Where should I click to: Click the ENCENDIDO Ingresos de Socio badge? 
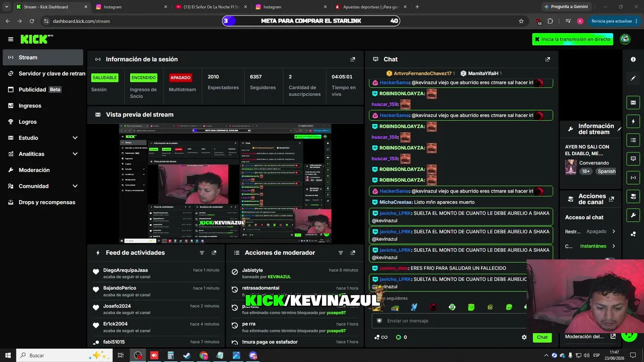[x=143, y=77]
